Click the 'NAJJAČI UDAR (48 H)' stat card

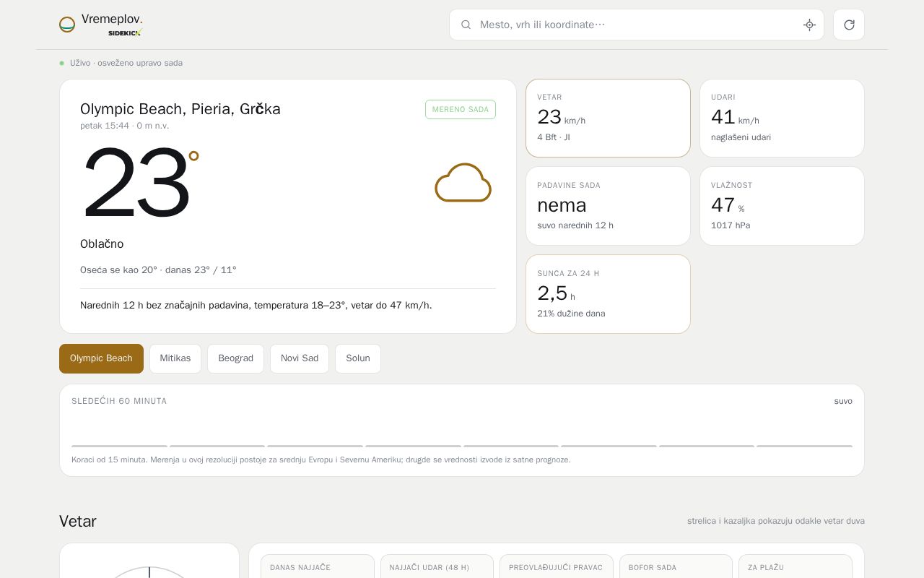[x=437, y=566]
